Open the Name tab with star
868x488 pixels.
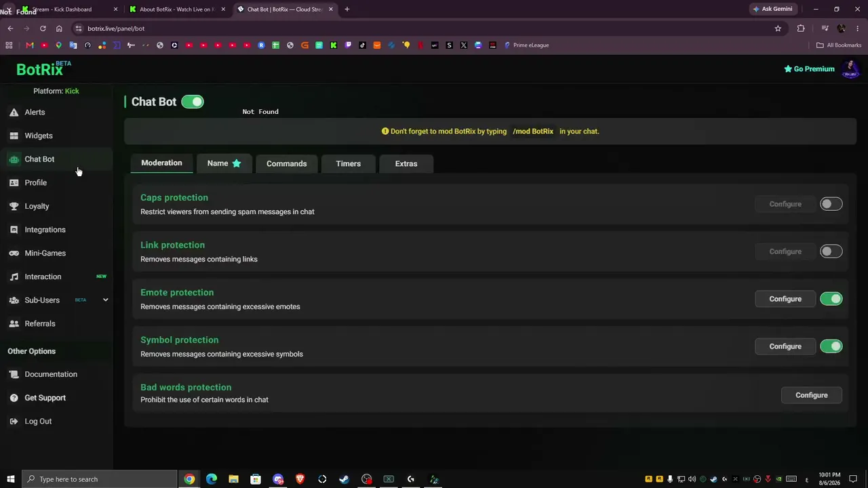pyautogui.click(x=224, y=163)
